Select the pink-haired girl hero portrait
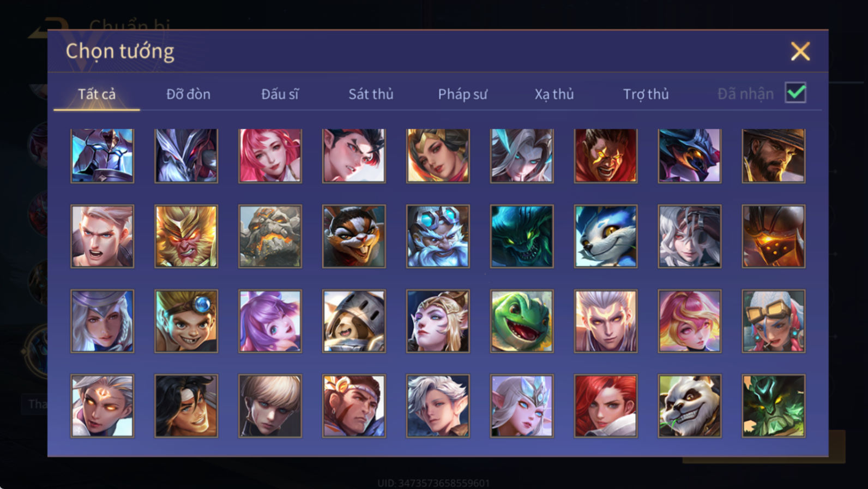 click(270, 156)
